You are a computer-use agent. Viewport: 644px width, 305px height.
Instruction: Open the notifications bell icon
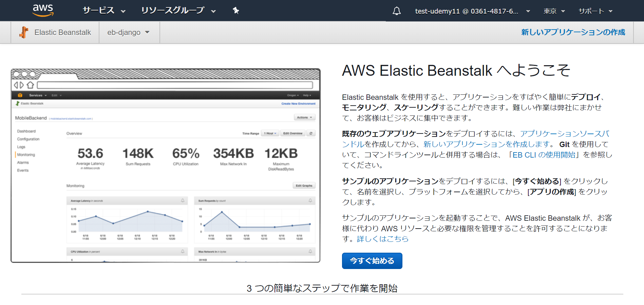point(397,11)
